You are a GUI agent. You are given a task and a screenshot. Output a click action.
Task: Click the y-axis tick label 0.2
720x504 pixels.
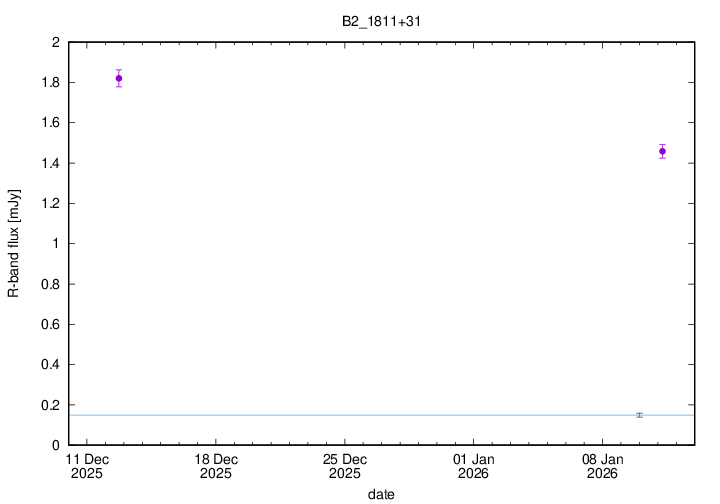coord(50,405)
